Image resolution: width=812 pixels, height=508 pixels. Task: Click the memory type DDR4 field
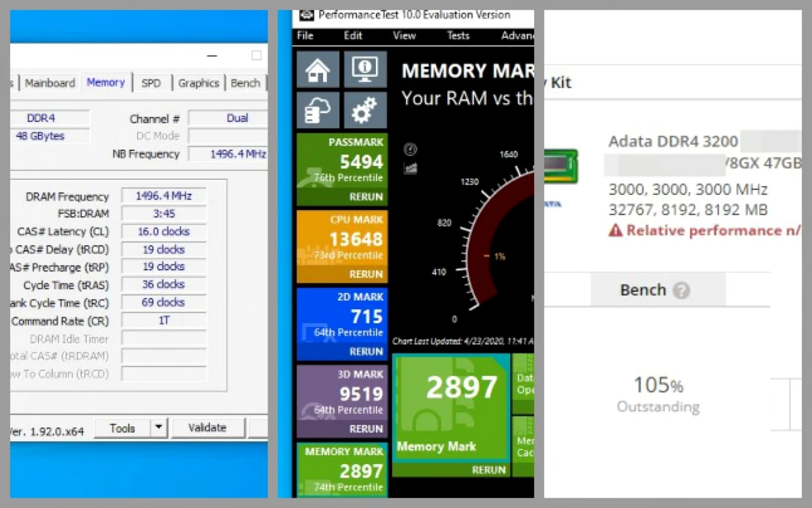coord(49,118)
